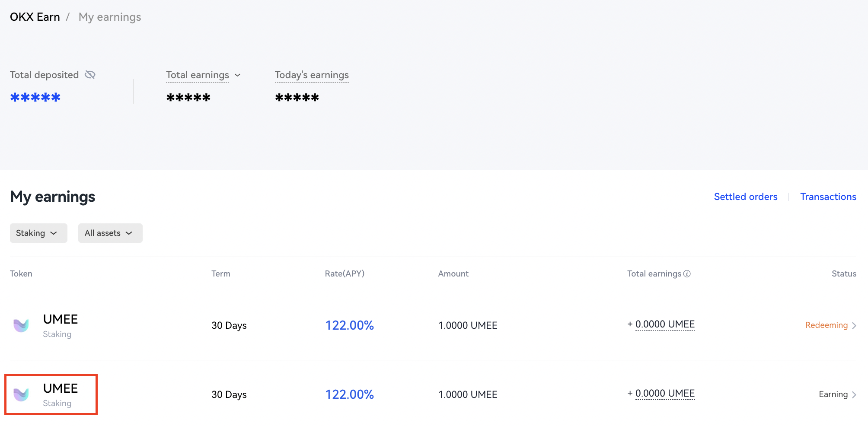Click the hidden Total deposited blue asterisks
Image resolution: width=868 pixels, height=426 pixels.
35,97
